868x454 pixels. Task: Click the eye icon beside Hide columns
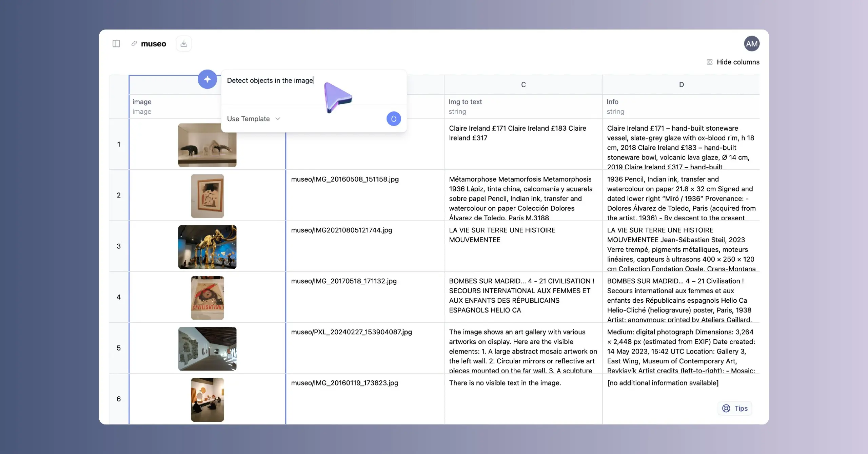click(709, 62)
